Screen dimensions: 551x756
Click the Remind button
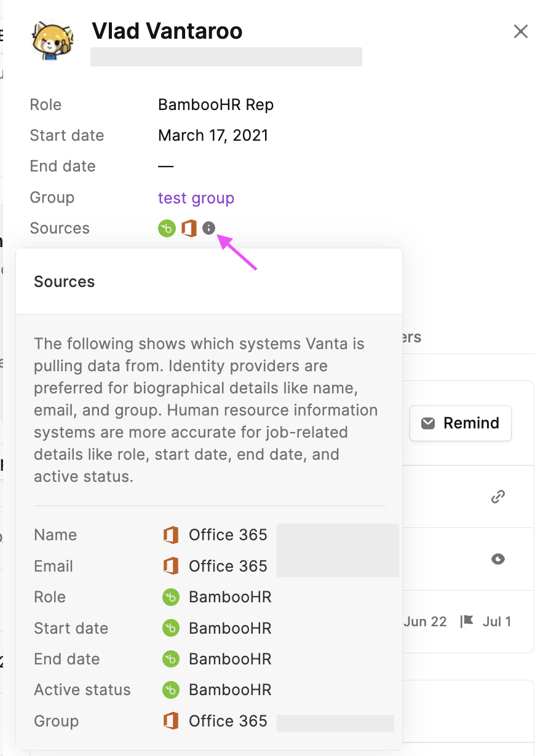pos(461,423)
